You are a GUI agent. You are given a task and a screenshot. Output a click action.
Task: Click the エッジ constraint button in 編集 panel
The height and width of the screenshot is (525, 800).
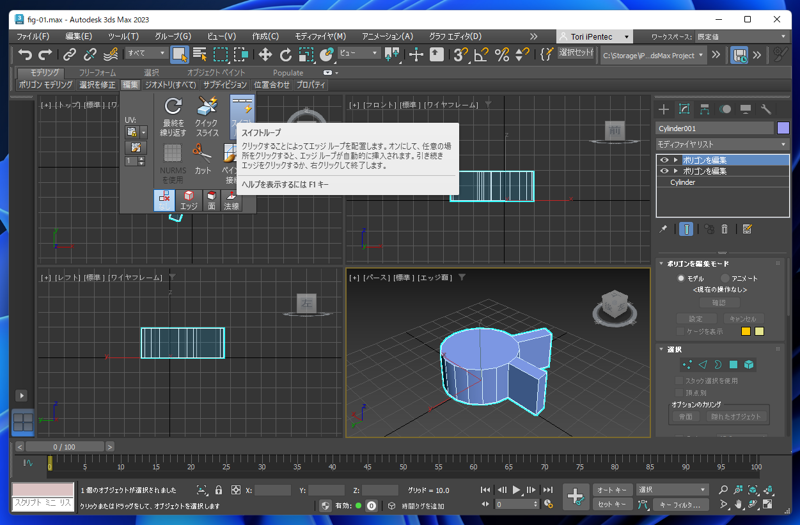189,201
